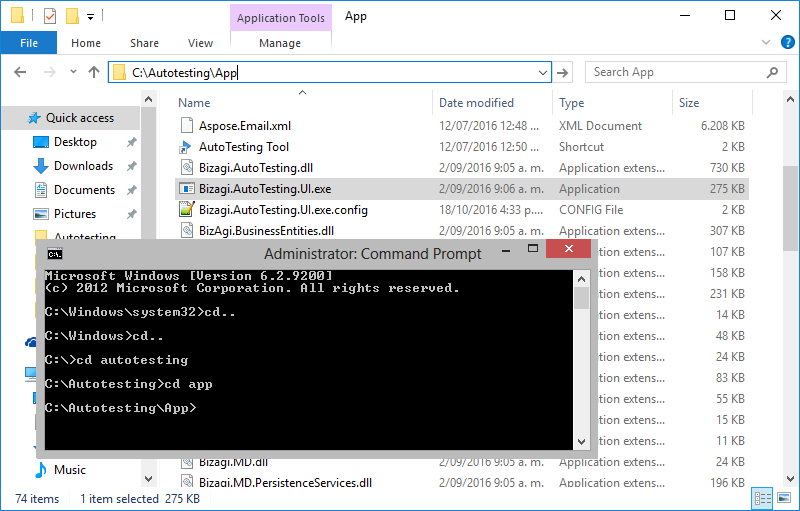
Task: Open Documents in navigation pane
Action: click(84, 190)
